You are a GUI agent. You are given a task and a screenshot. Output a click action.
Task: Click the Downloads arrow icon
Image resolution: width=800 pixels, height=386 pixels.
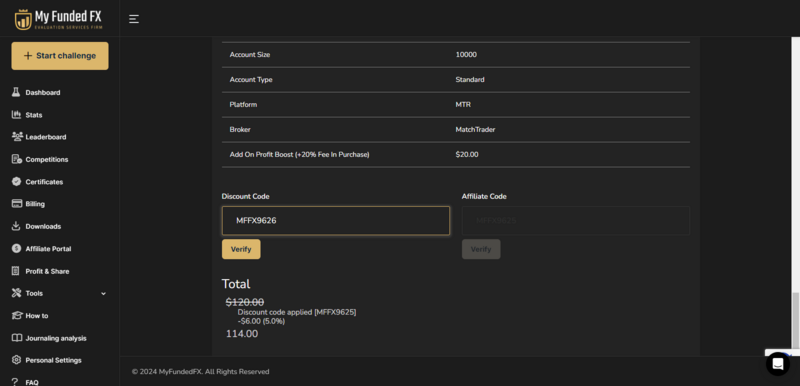[16, 226]
